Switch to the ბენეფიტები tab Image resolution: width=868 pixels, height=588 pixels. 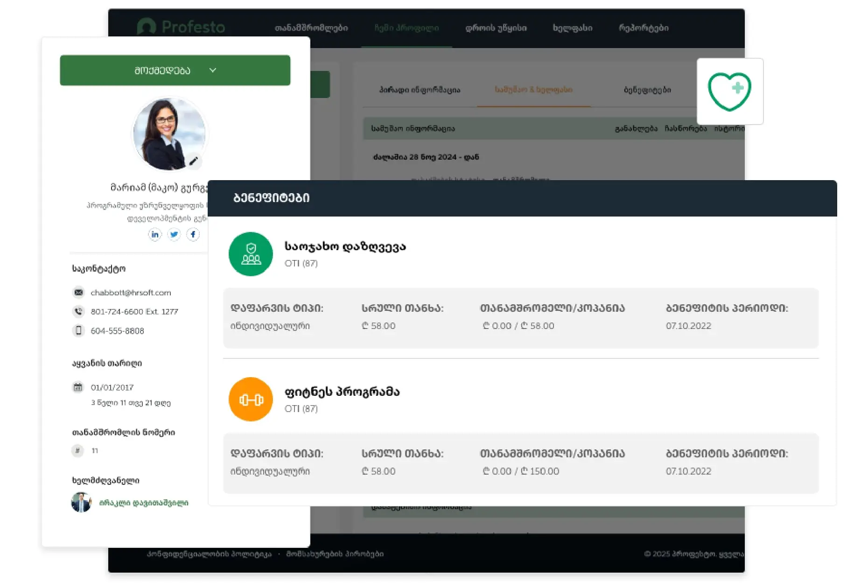(647, 90)
